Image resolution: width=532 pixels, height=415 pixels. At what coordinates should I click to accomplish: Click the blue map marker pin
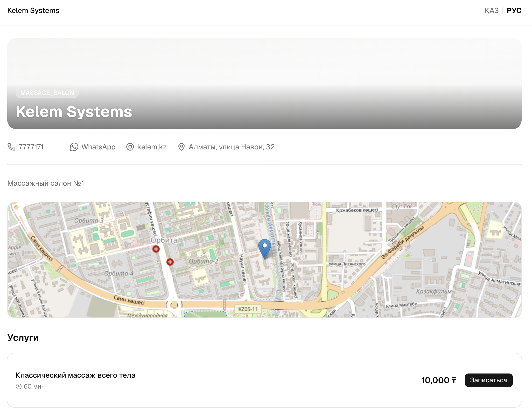(x=265, y=249)
